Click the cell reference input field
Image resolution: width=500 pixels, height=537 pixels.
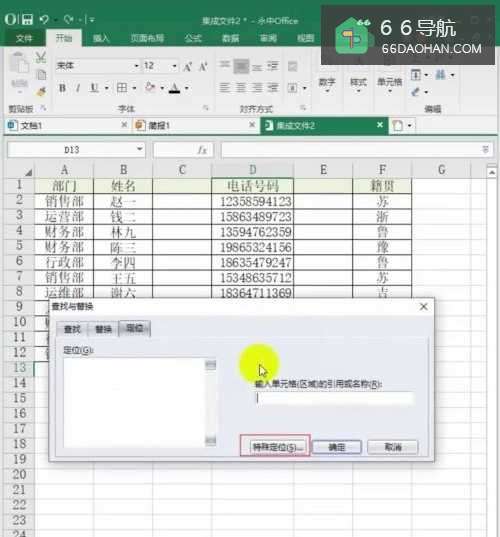[335, 398]
